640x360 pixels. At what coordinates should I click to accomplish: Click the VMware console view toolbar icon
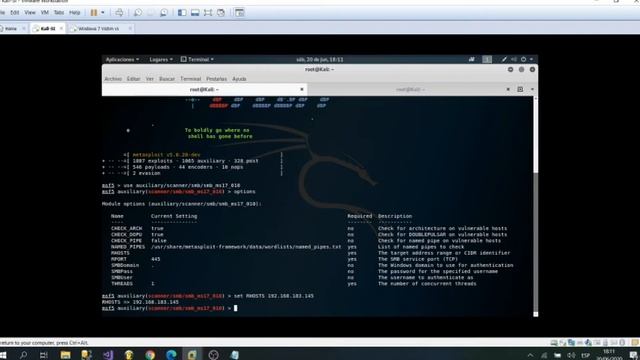pyautogui.click(x=240, y=13)
